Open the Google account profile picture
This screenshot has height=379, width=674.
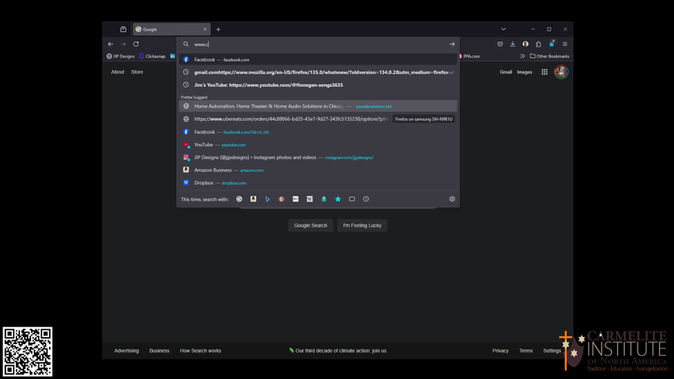pos(561,72)
